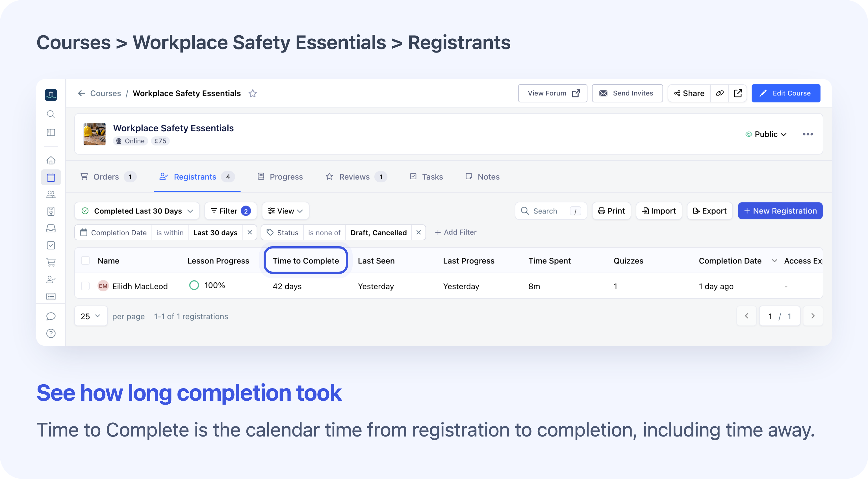Toggle the sidebar panel layout icon
Image resolution: width=868 pixels, height=480 pixels.
[x=51, y=133]
